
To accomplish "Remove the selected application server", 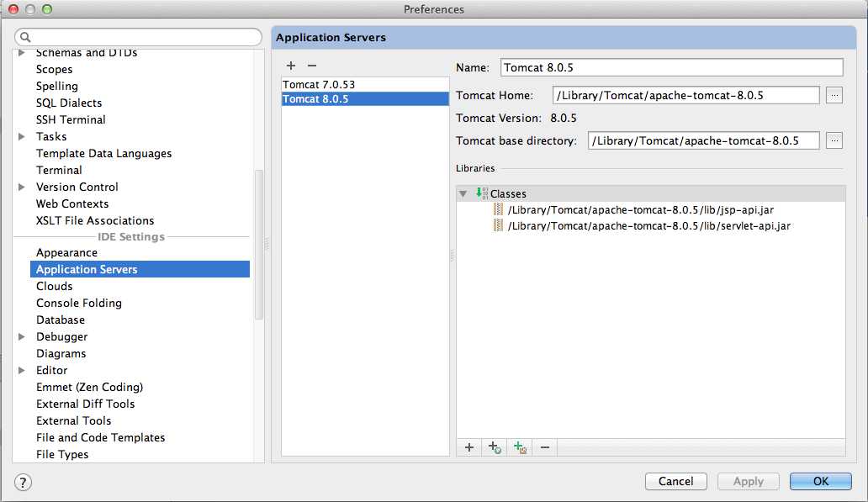I will click(x=312, y=66).
